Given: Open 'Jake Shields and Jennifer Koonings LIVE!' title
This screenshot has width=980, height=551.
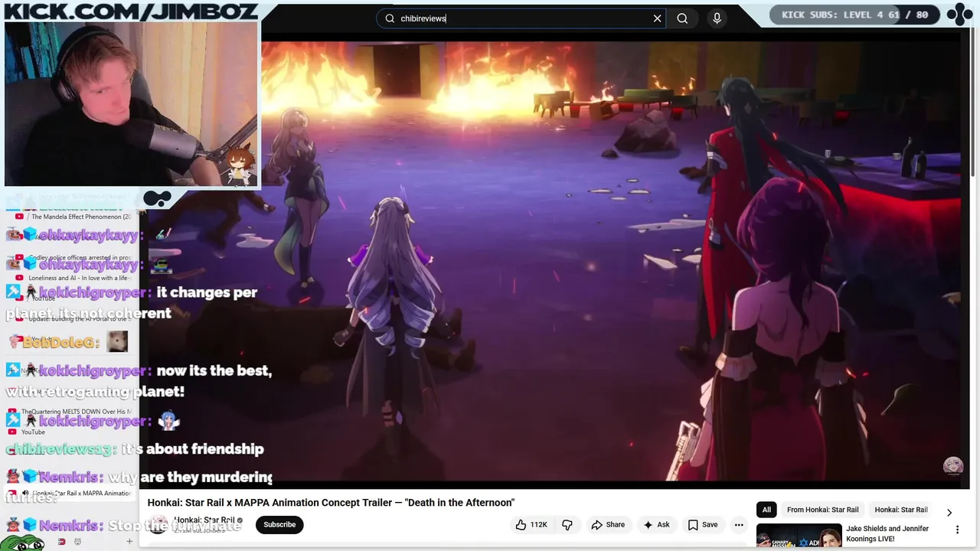Looking at the screenshot, I should 887,533.
